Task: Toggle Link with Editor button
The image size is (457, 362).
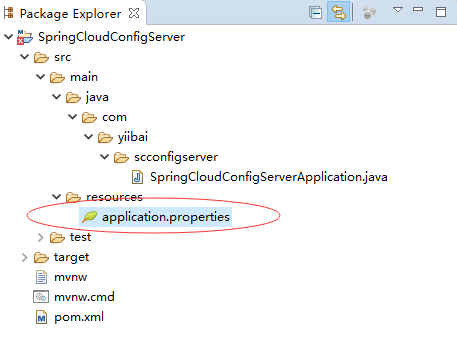Action: 338,12
